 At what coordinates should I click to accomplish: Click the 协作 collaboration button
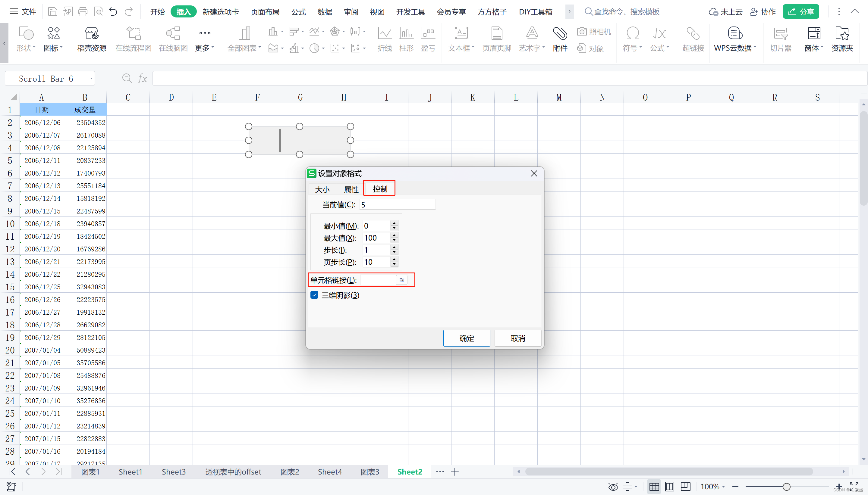(763, 12)
